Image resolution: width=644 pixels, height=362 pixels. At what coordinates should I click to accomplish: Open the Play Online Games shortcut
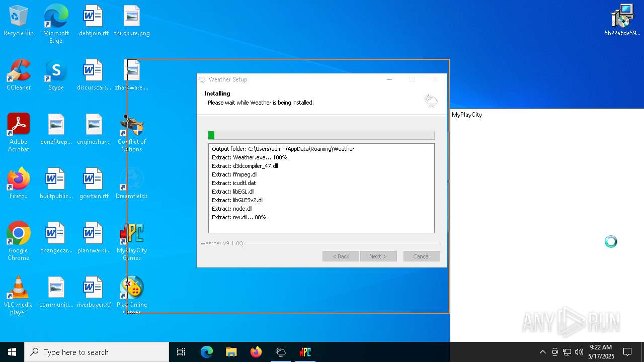click(x=132, y=296)
